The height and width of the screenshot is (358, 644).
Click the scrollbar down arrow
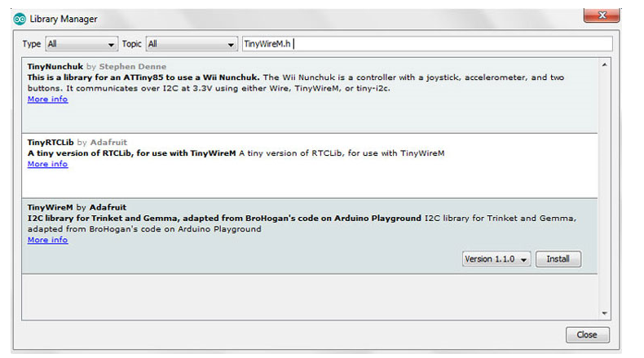pos(604,312)
